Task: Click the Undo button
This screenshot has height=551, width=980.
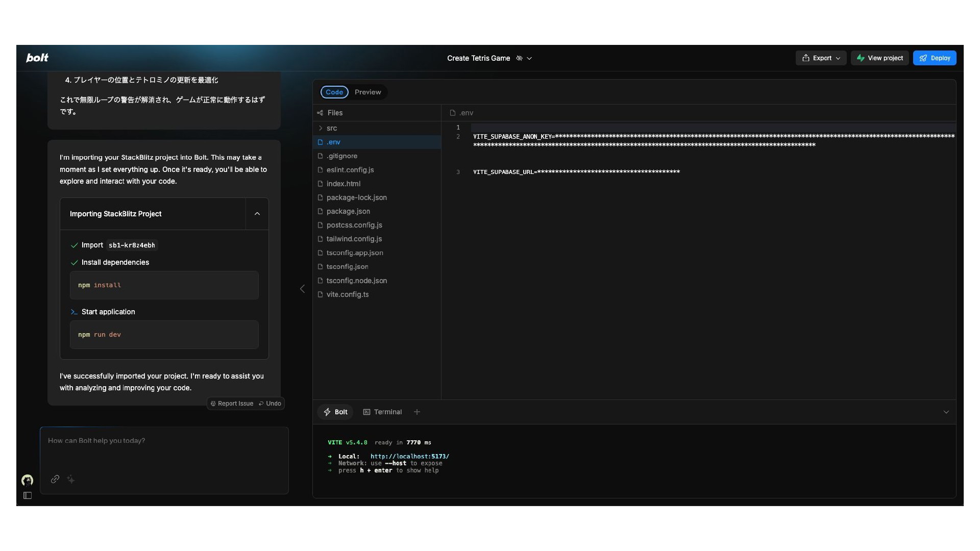Action: [x=270, y=404]
